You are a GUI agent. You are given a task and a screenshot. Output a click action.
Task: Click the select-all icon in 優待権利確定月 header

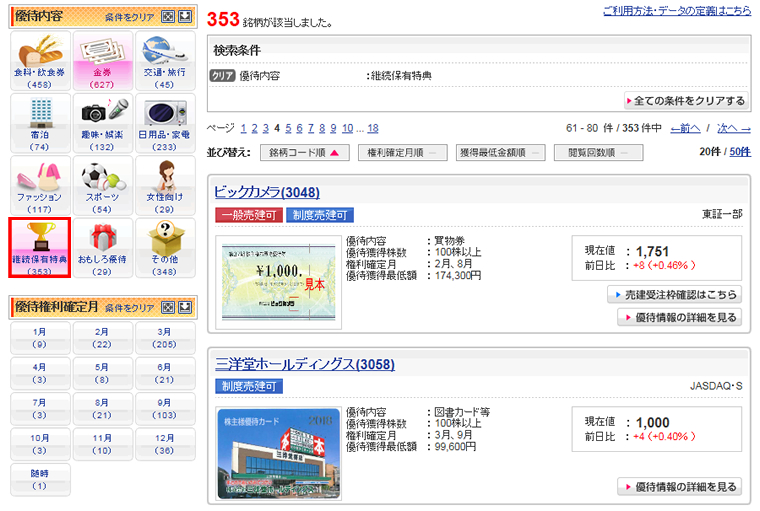[168, 307]
